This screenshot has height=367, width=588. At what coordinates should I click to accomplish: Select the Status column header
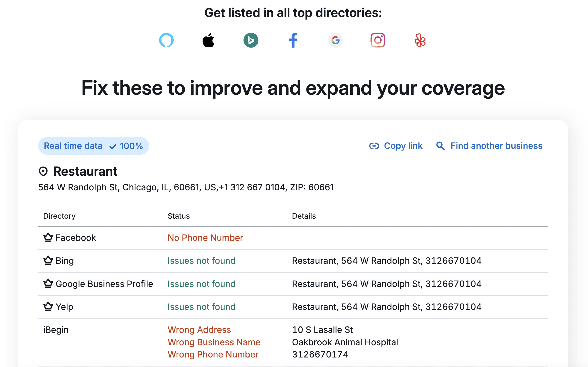(178, 216)
